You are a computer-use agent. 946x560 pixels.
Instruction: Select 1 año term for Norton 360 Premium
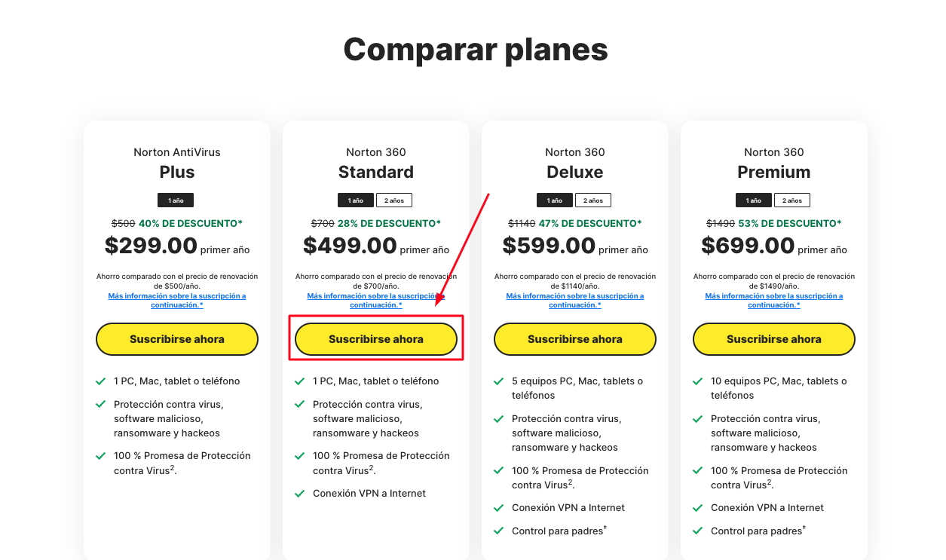(x=754, y=200)
